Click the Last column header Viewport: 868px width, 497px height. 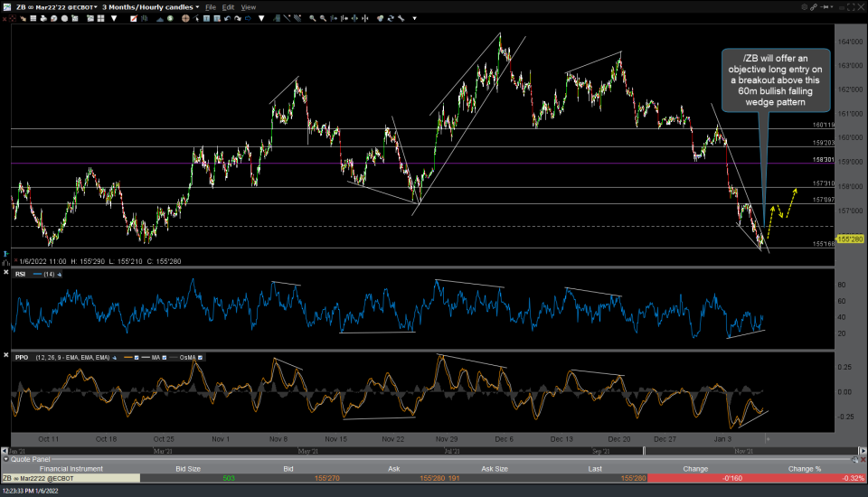click(595, 469)
